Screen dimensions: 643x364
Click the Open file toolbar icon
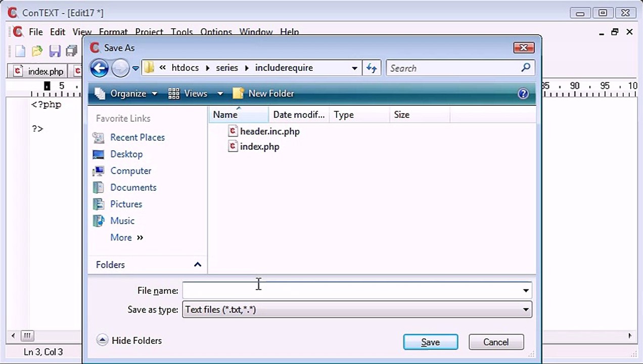37,51
